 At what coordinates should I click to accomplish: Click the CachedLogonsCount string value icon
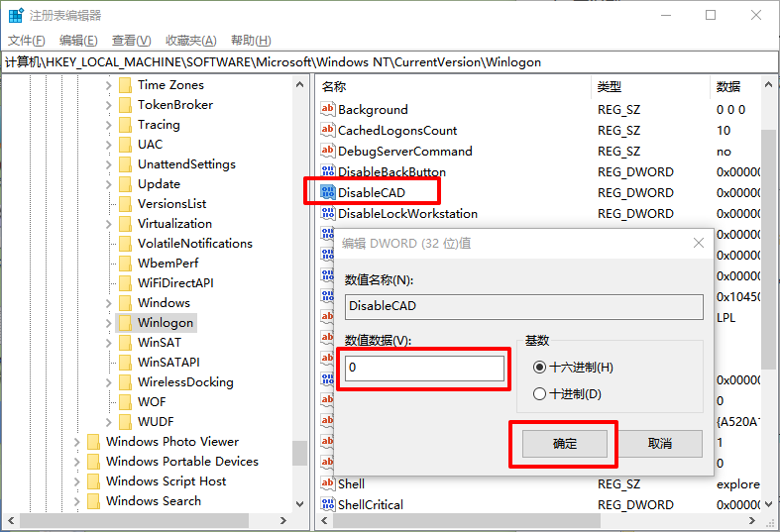point(328,130)
